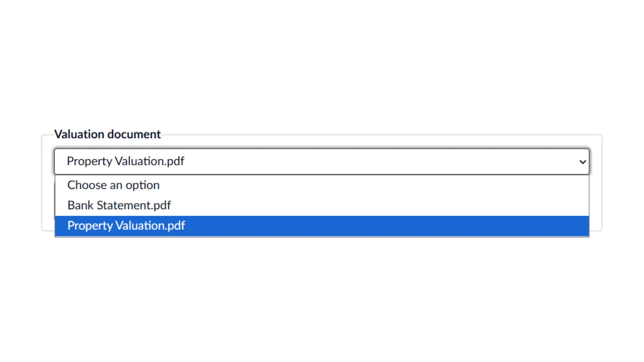Screen dimensions: 644x362
Task: Close the open list via chevron
Action: pyautogui.click(x=582, y=162)
